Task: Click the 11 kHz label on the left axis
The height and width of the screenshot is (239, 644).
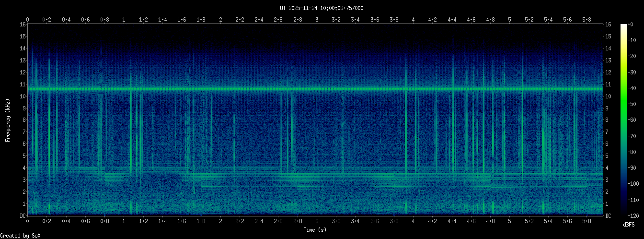Action: (22, 84)
